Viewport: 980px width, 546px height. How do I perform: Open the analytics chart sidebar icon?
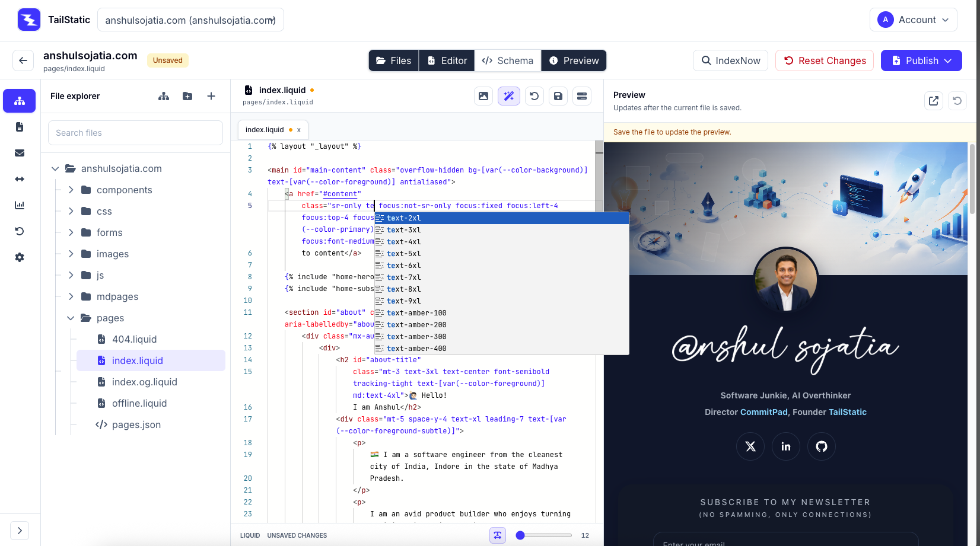coord(20,205)
